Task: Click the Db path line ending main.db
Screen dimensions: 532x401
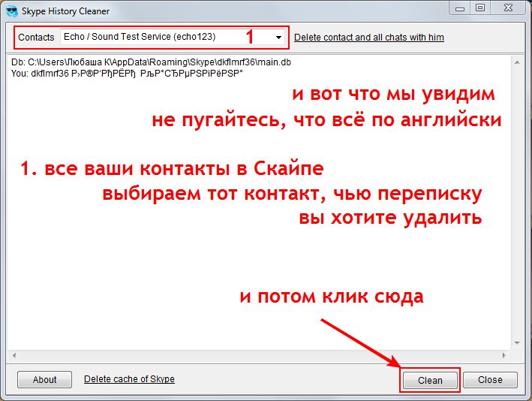Action: click(151, 62)
